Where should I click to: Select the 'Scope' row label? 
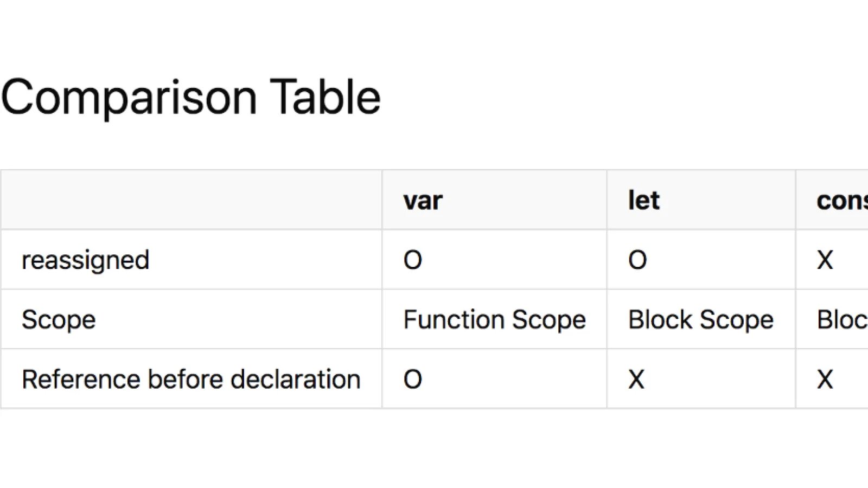(59, 320)
